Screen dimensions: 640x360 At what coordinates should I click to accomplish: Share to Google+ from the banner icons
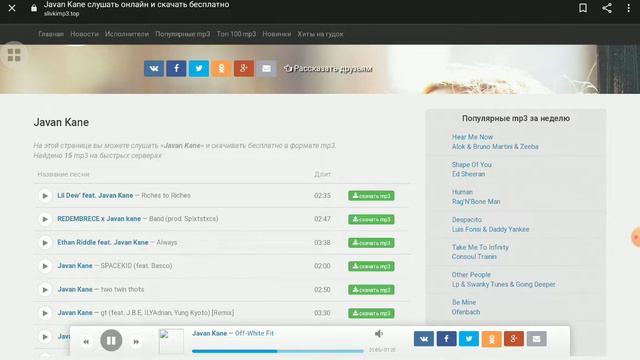(244, 69)
